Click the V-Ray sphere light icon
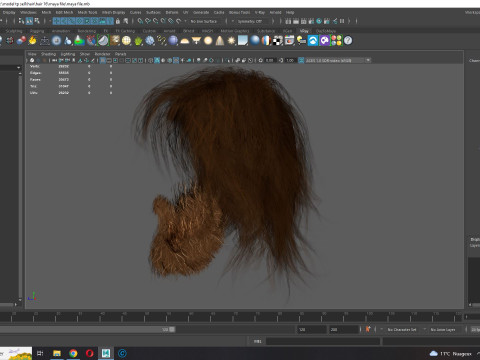This screenshot has width=480, height=360. (208, 41)
